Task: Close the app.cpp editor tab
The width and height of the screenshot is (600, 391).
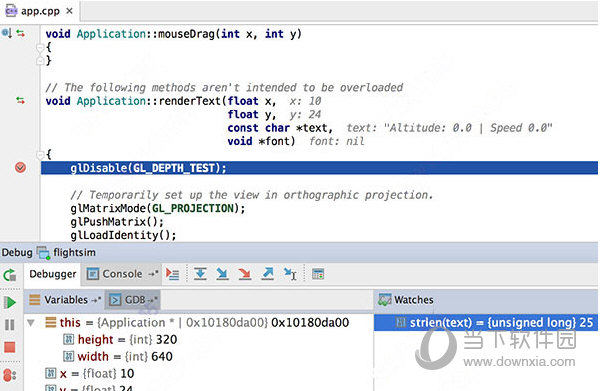Action: pos(69,11)
